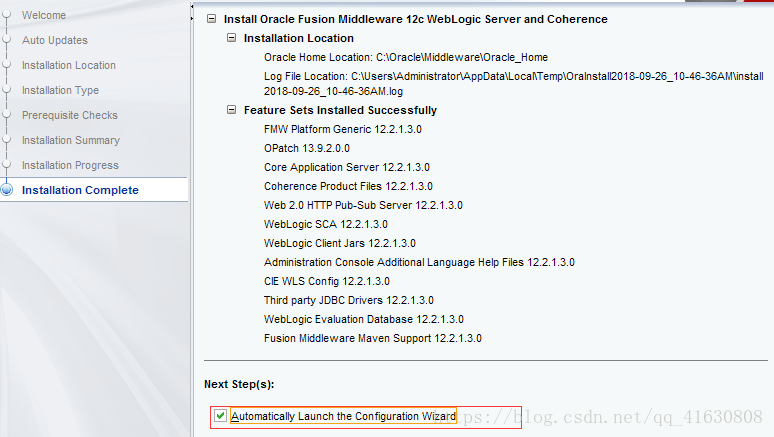Viewport: 774px width, 437px height.
Task: Open the Prerequisite Checks step
Action: point(70,115)
